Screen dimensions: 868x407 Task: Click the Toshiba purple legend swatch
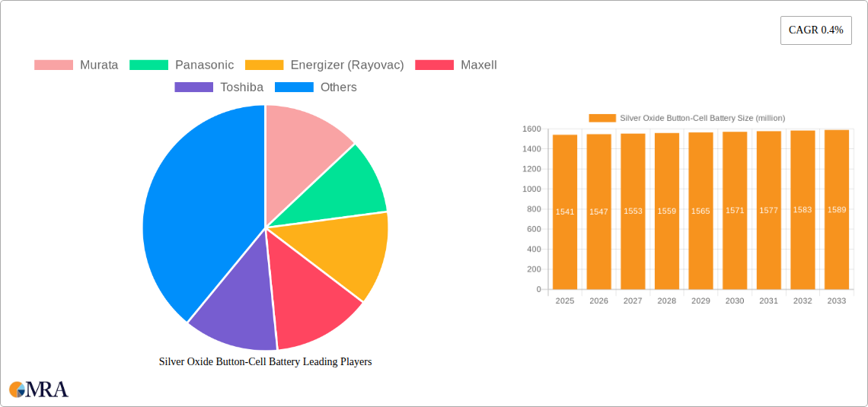(x=193, y=87)
